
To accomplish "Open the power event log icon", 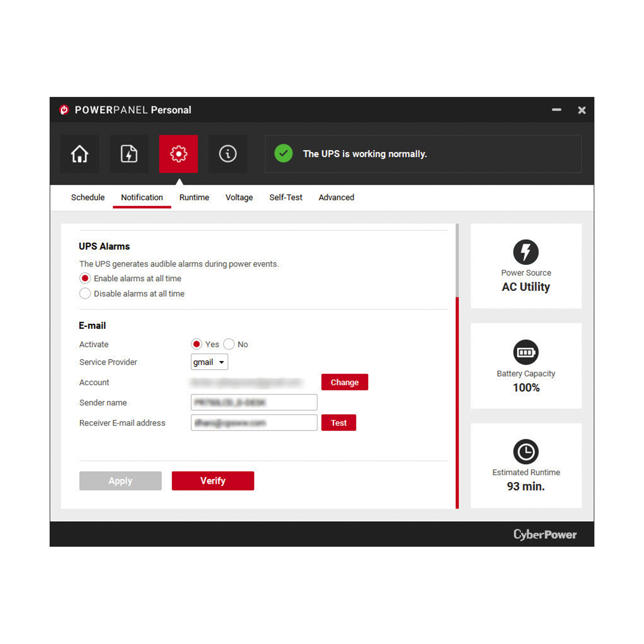I will (x=129, y=154).
